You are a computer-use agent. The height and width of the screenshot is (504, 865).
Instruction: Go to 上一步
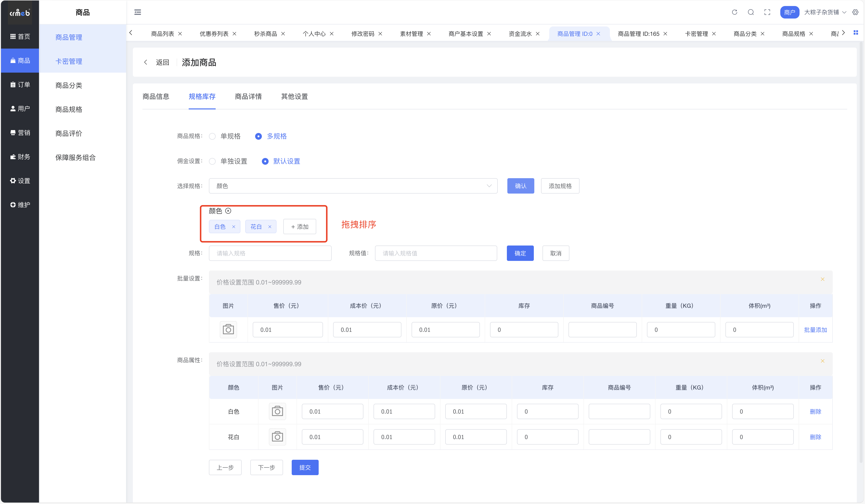pos(225,467)
